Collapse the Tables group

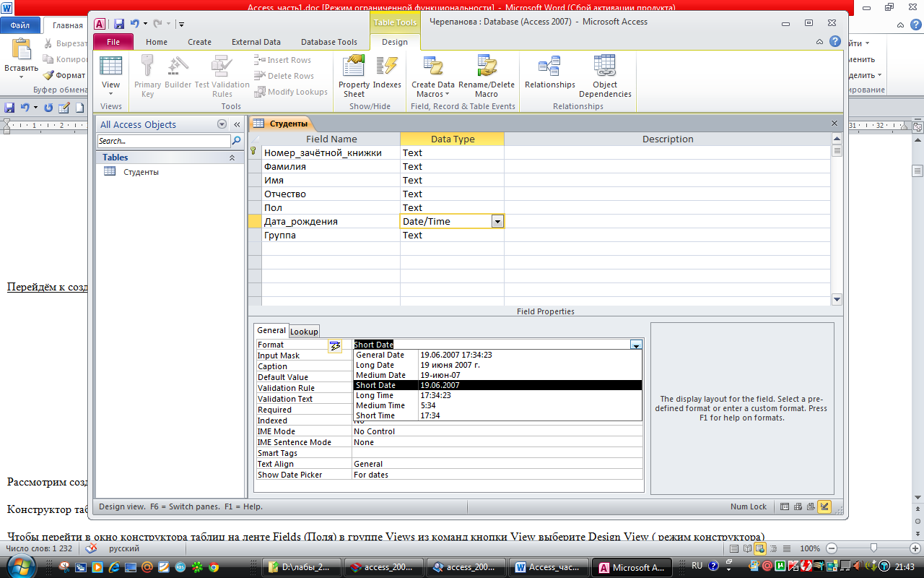coord(232,158)
